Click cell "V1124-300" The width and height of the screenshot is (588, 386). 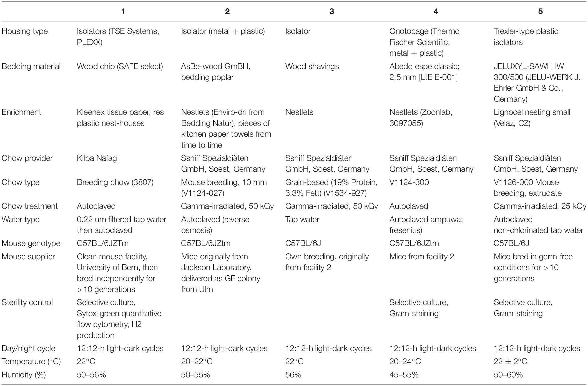409,182
